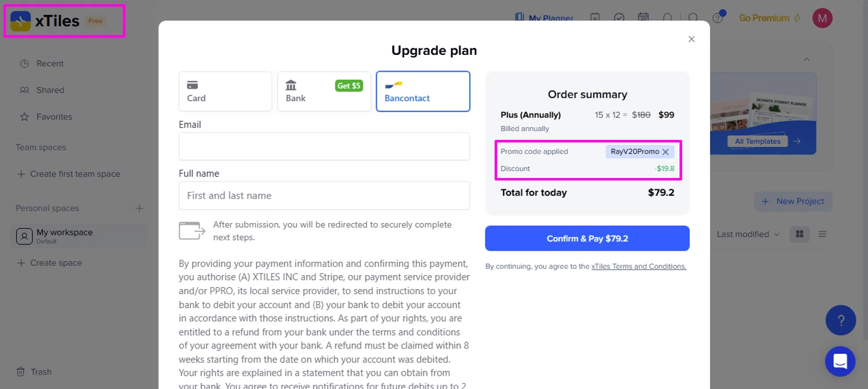868x389 pixels.
Task: Click the plus icon beside Personal spaces
Action: (x=139, y=208)
